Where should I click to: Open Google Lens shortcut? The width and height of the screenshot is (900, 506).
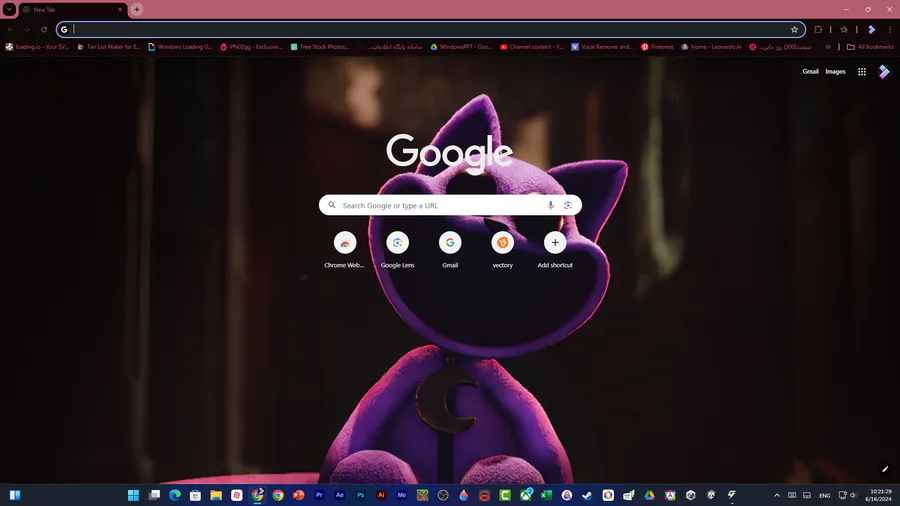[x=397, y=250]
